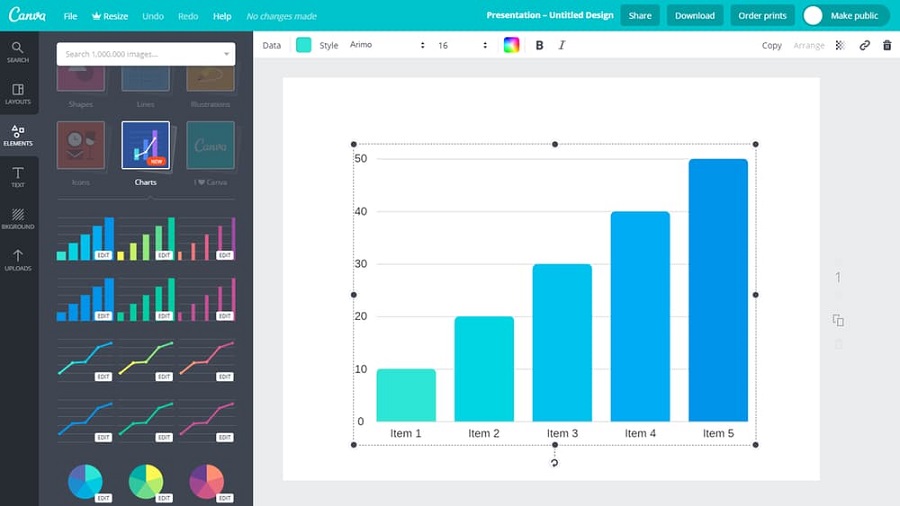The image size is (900, 506).
Task: Delete the selected chart with the trash icon
Action: 887,45
